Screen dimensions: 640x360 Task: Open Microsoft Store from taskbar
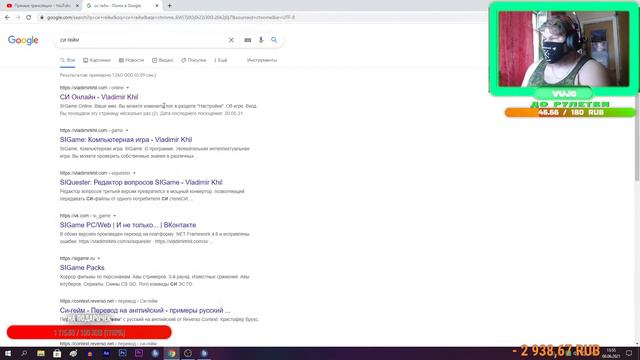click(57, 353)
